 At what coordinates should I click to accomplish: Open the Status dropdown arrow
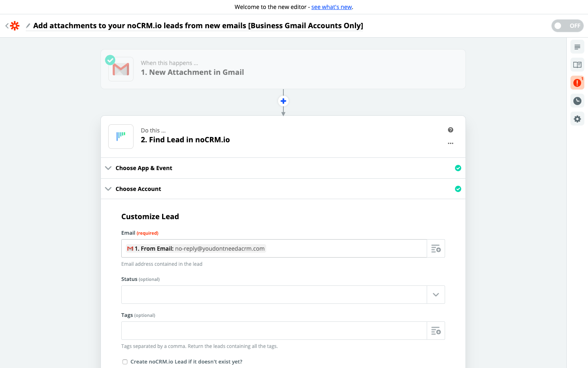pos(436,295)
